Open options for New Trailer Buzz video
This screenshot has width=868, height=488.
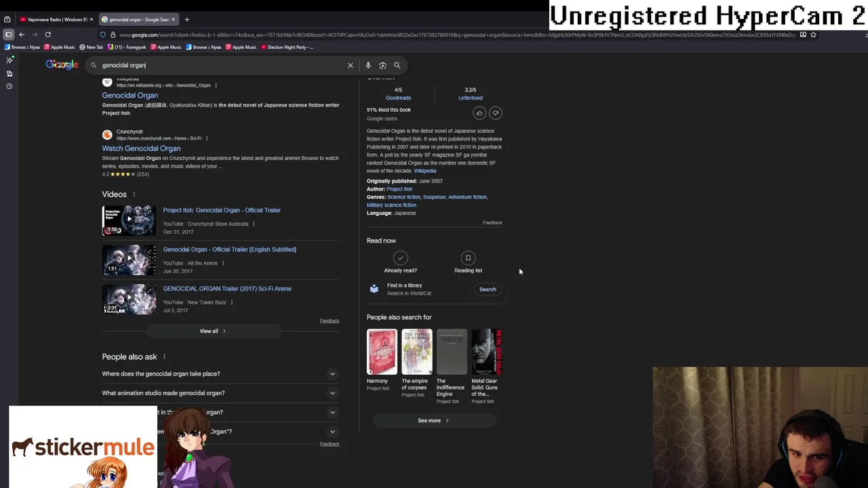231,302
